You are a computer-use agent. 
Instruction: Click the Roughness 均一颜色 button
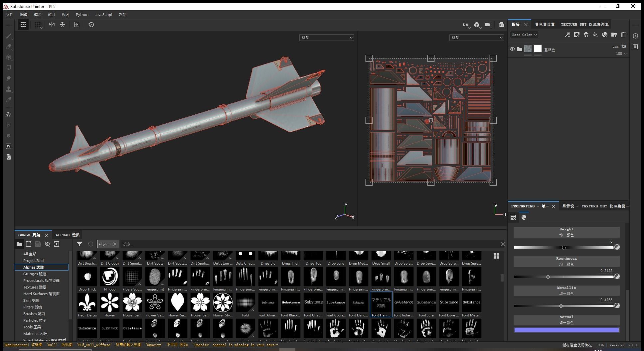(x=566, y=261)
